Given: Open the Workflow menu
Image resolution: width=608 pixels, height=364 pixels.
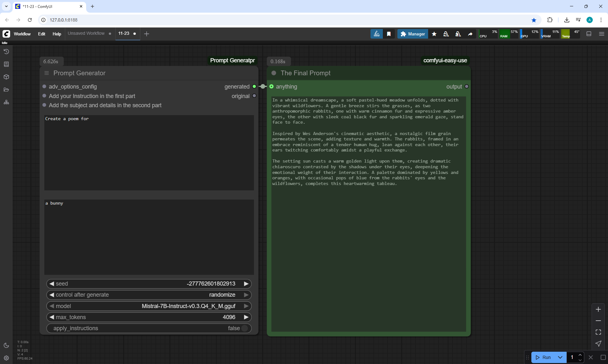Looking at the screenshot, I should tap(22, 34).
